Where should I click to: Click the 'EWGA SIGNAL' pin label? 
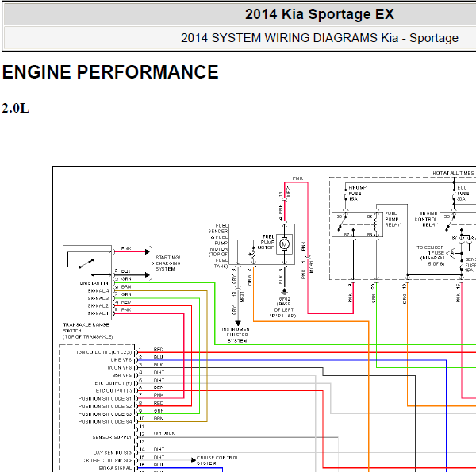[x=115, y=468]
